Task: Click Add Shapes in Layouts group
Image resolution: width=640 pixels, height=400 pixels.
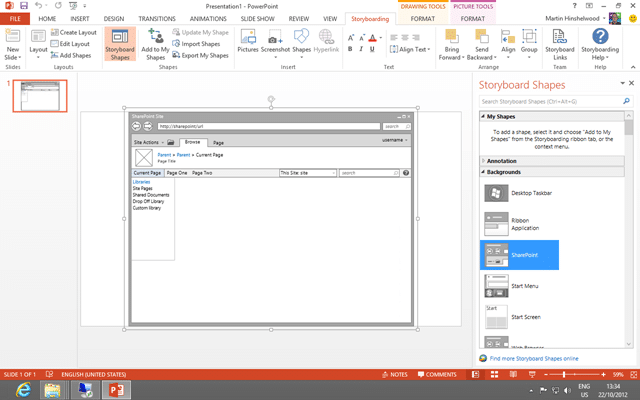Action: click(71, 55)
